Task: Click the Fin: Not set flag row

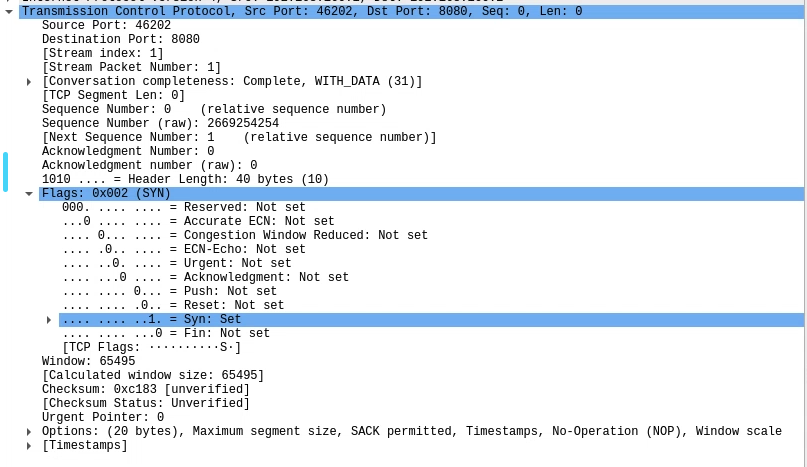Action: pyautogui.click(x=165, y=333)
